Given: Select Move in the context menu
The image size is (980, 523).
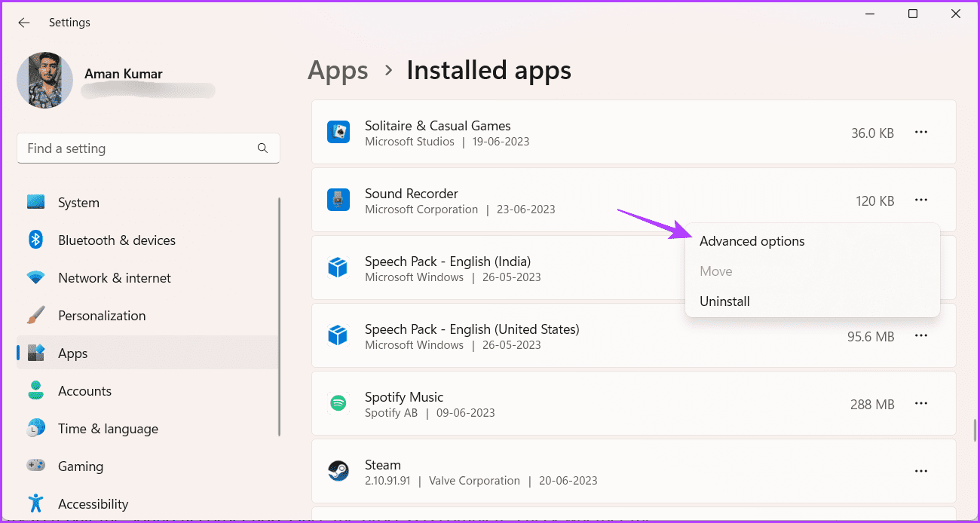Looking at the screenshot, I should (x=813, y=271).
